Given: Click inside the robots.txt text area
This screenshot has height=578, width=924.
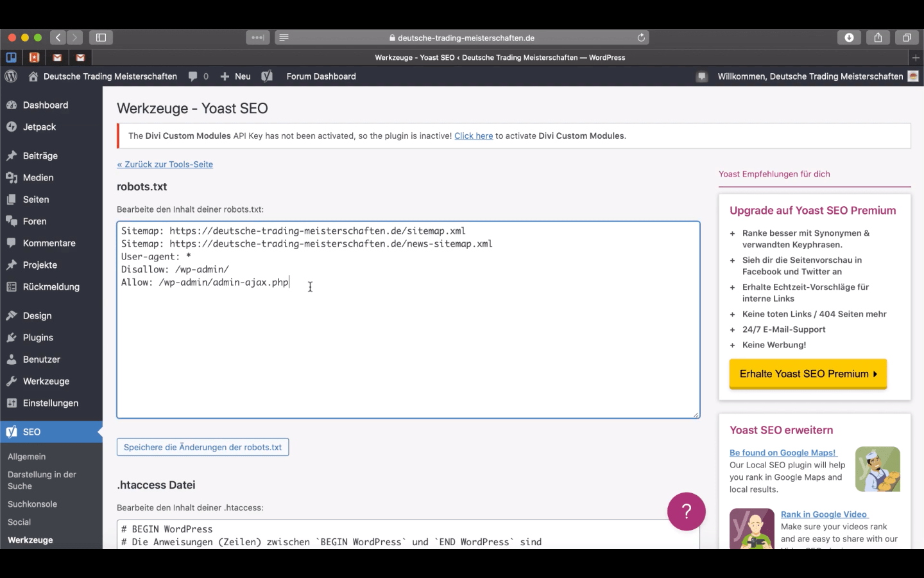Looking at the screenshot, I should tap(408, 320).
